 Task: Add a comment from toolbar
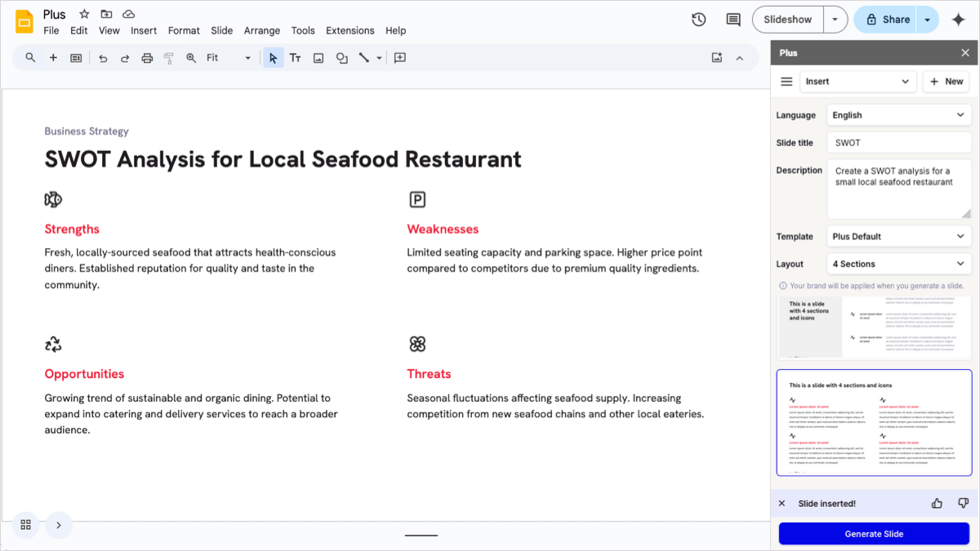point(400,58)
